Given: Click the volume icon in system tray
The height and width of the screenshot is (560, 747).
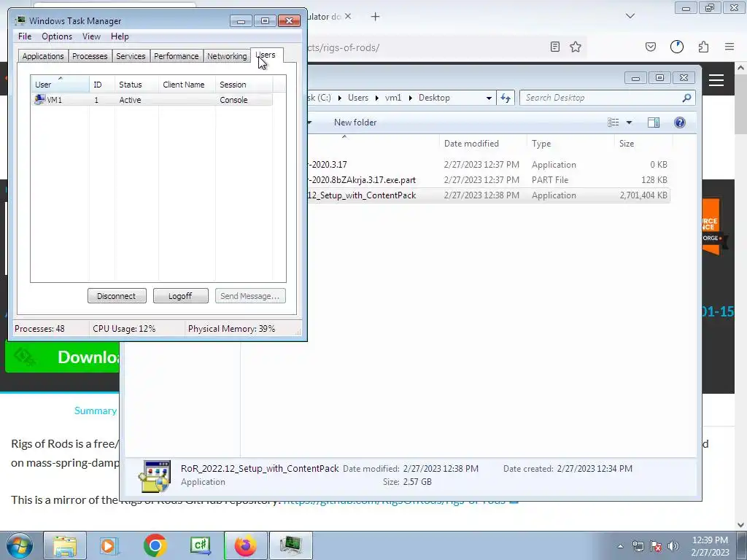Looking at the screenshot, I should [673, 546].
